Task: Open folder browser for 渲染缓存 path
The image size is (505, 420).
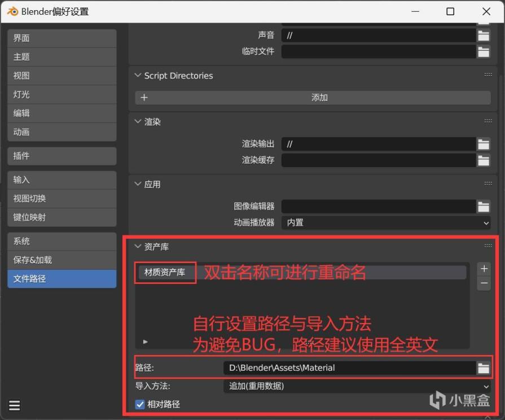Action: pos(484,160)
